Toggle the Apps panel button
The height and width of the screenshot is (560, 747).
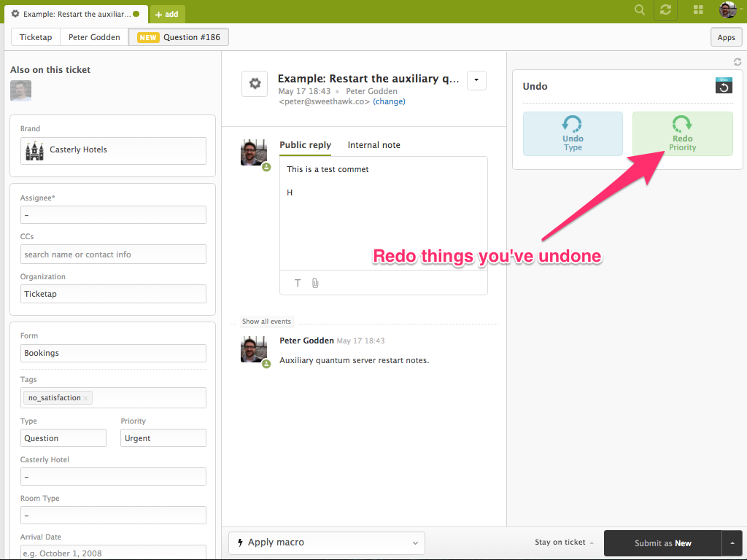[726, 37]
